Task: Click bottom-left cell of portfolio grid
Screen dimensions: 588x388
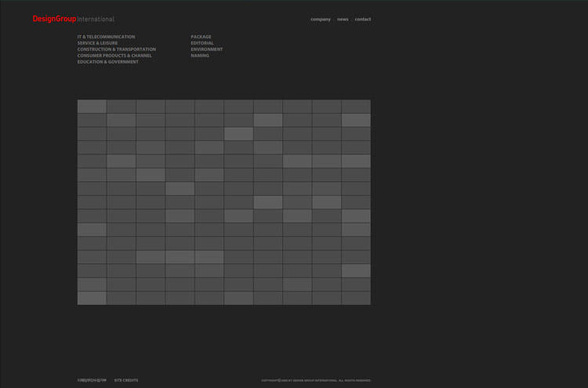Action: point(92,298)
